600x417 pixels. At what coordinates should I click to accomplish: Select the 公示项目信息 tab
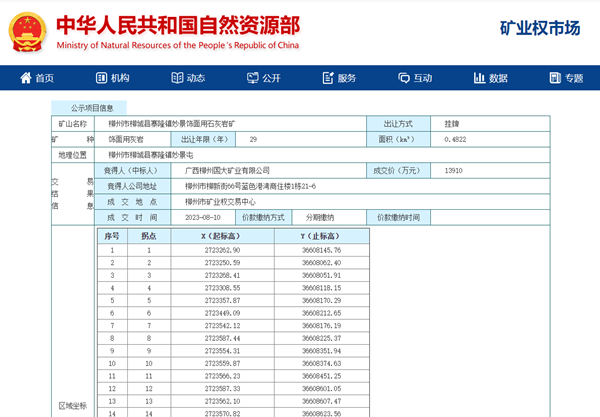(91, 108)
